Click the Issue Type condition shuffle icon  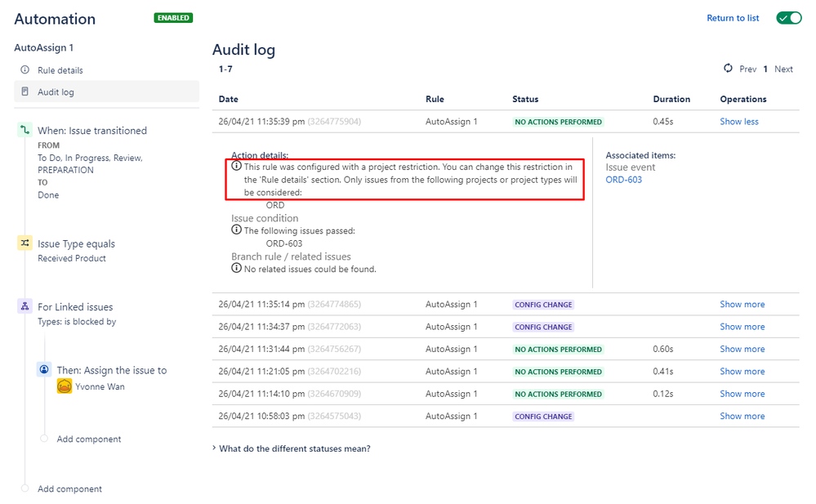coord(25,243)
